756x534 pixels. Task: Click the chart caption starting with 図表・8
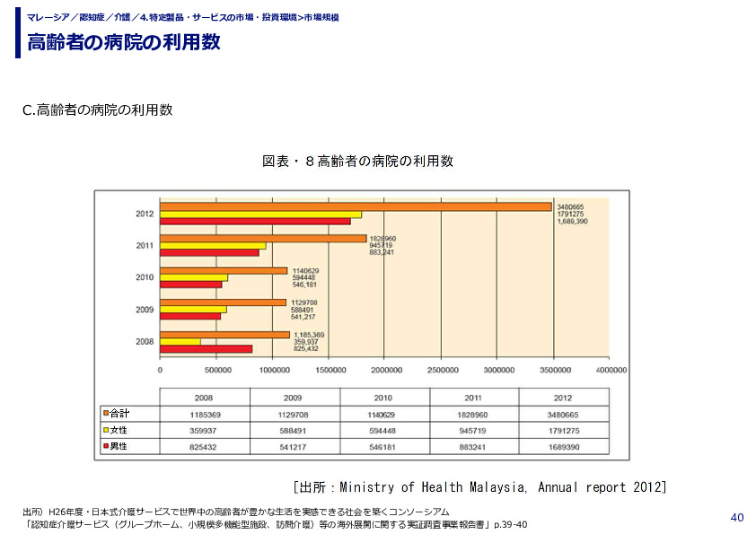tap(357, 161)
